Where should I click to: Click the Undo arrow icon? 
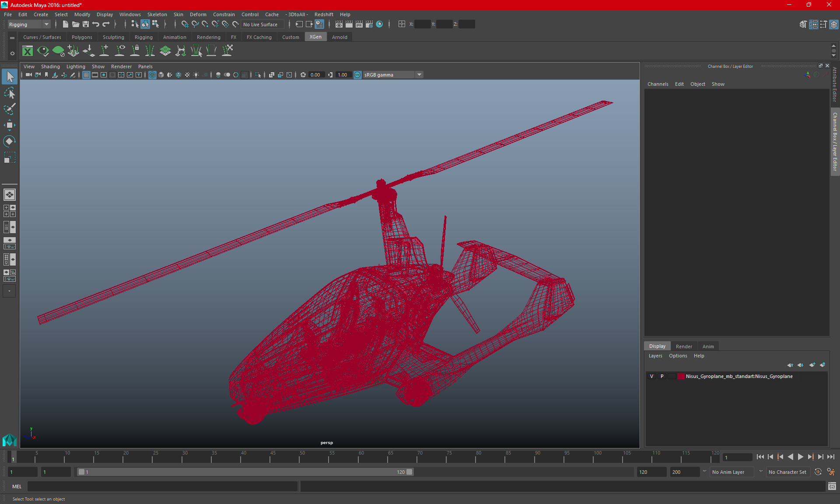pos(96,24)
